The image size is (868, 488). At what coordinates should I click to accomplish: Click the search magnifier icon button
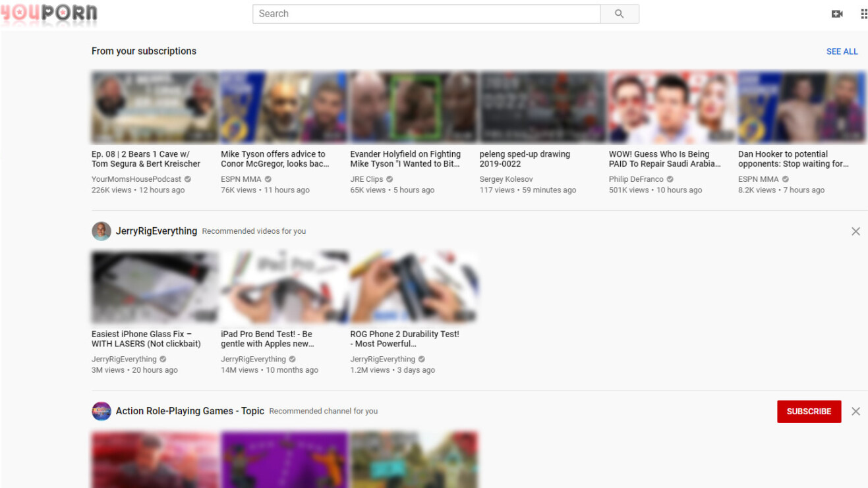click(x=619, y=14)
